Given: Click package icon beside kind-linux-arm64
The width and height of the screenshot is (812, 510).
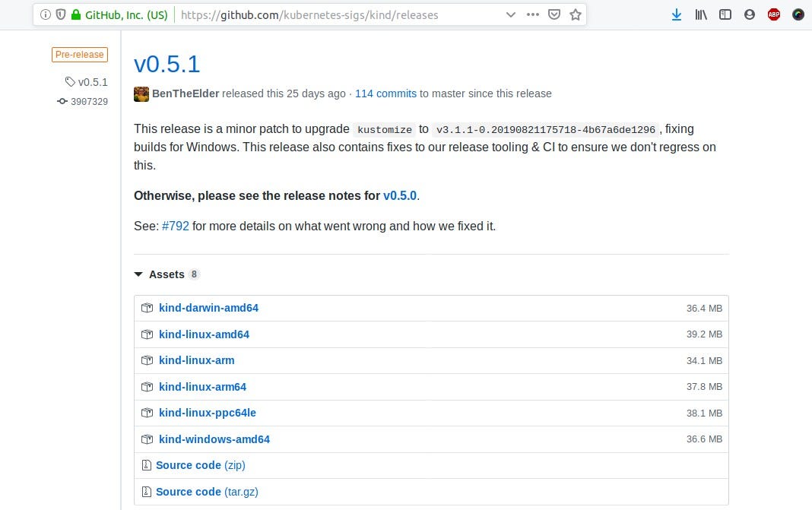Looking at the screenshot, I should [147, 387].
